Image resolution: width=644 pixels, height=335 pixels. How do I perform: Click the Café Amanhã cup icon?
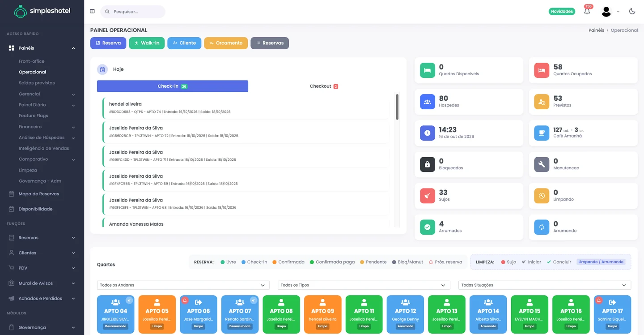click(542, 133)
